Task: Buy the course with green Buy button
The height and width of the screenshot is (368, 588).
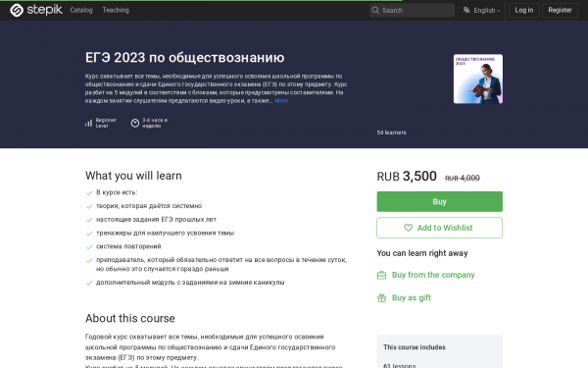Action: [439, 201]
